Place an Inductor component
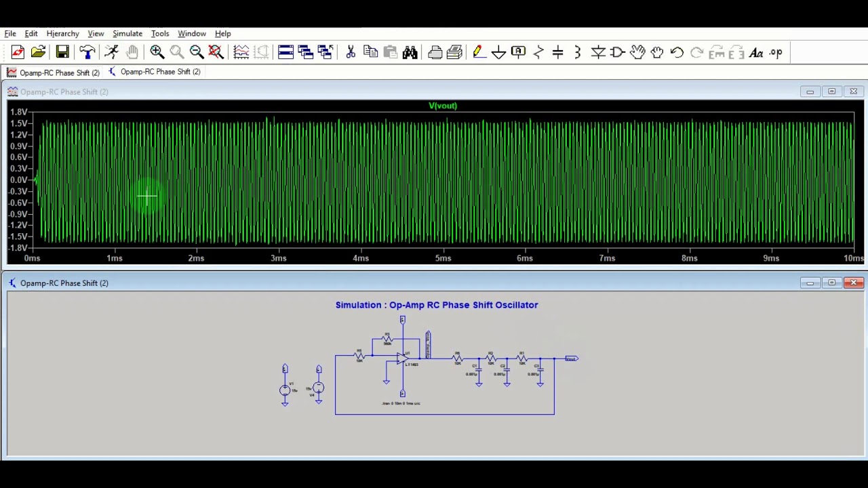This screenshot has width=868, height=488. click(x=578, y=52)
